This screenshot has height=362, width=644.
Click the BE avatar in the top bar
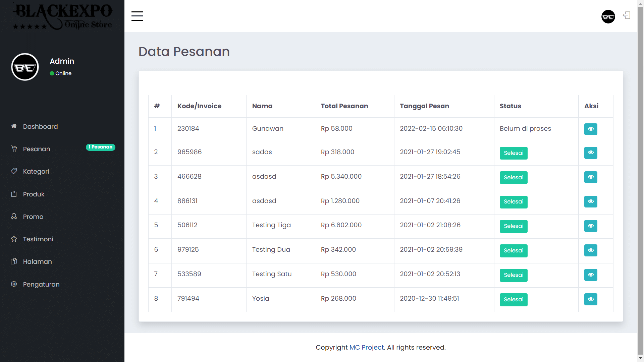tap(608, 16)
